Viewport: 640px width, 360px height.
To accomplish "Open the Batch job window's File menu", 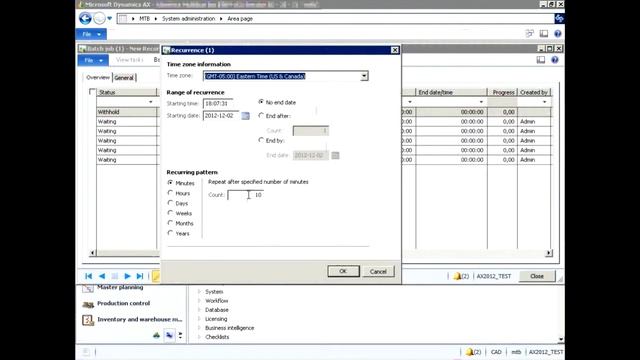I will pyautogui.click(x=93, y=60).
